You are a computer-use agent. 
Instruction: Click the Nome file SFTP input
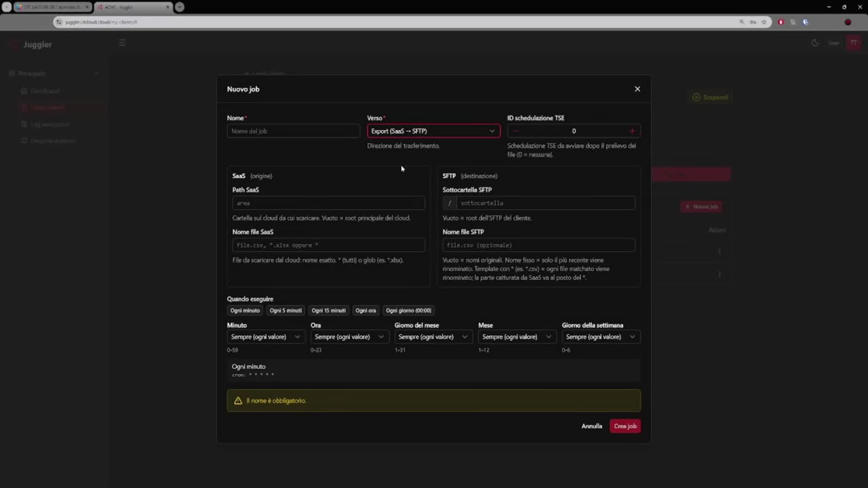[x=539, y=245]
